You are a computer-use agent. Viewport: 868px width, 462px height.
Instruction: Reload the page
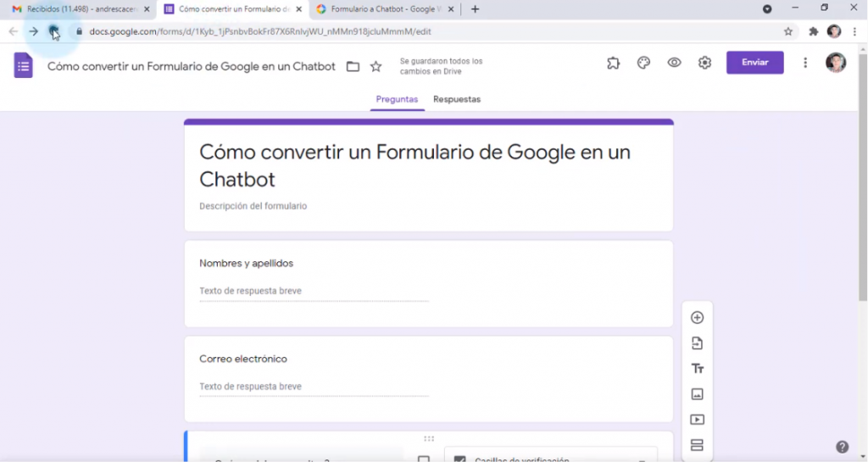53,31
